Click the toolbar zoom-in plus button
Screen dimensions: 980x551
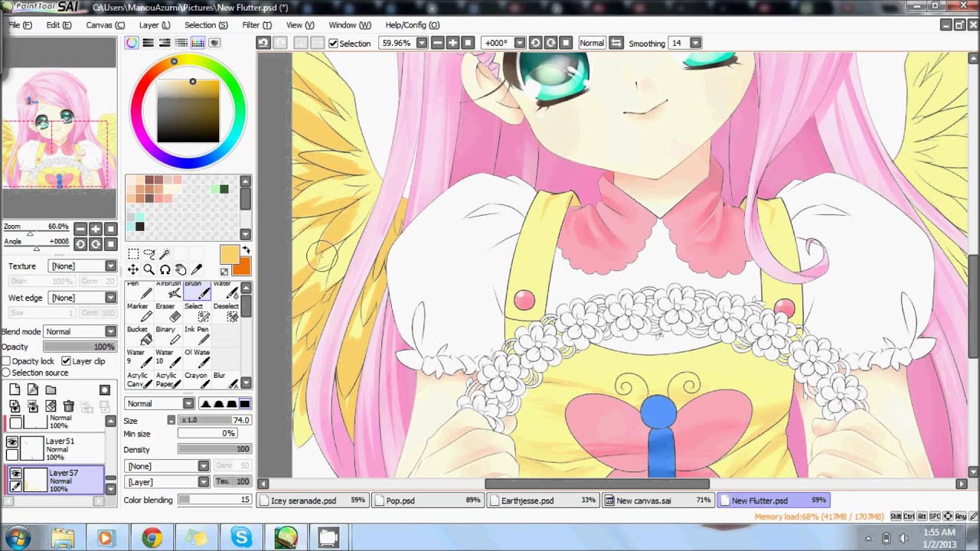tap(452, 43)
